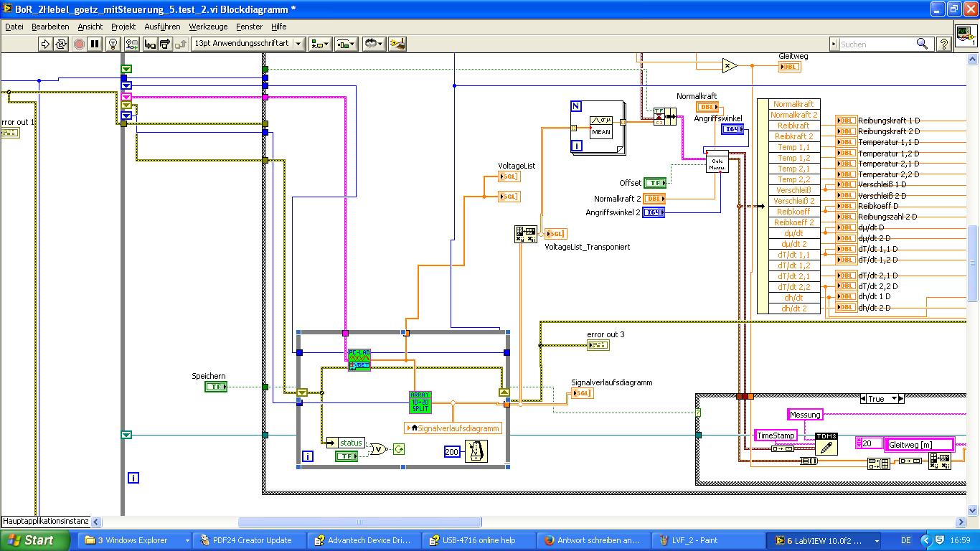Viewport: 980px width, 551px height.
Task: Click the TF constant beside status
Action: [347, 456]
